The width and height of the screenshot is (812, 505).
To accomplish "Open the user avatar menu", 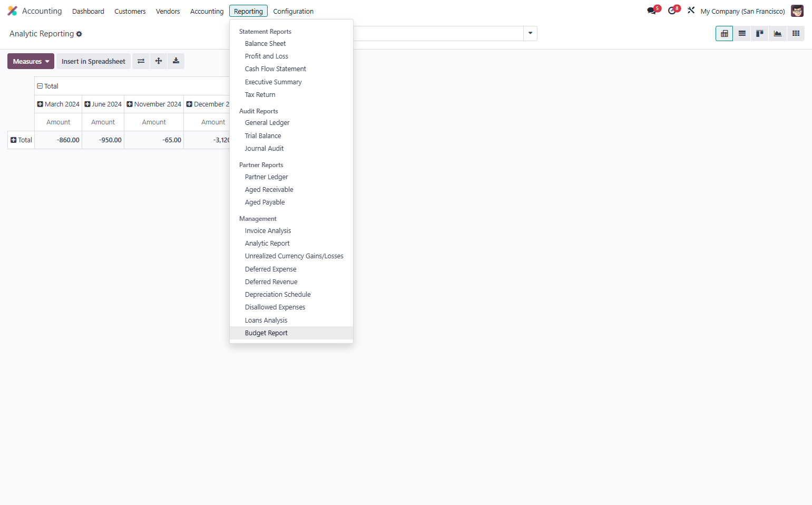I will [x=797, y=11].
